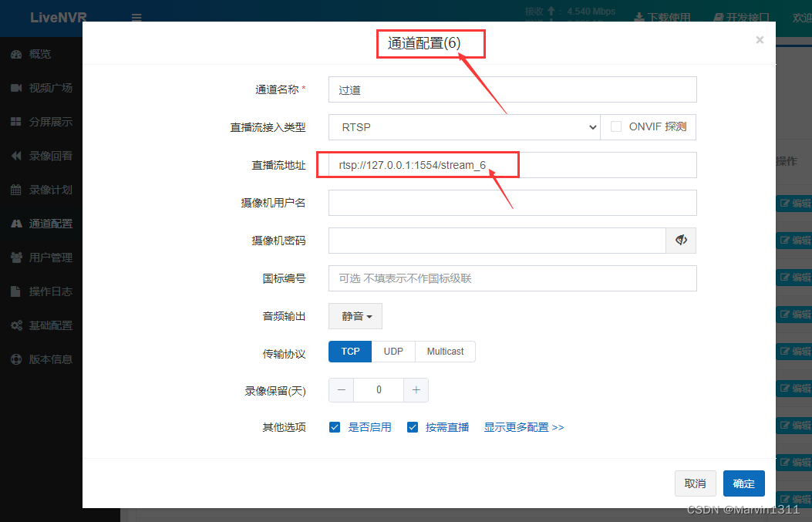Close the 通道配置 dialog with X
The height and width of the screenshot is (522, 812).
click(760, 40)
